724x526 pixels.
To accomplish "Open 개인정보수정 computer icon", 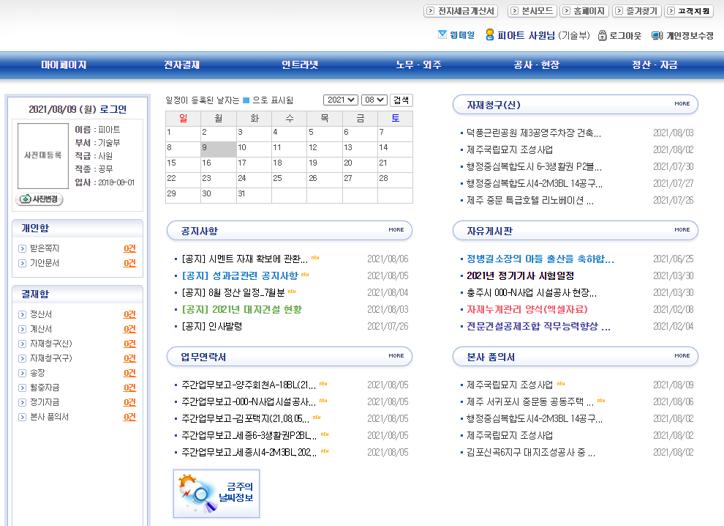I will point(657,36).
